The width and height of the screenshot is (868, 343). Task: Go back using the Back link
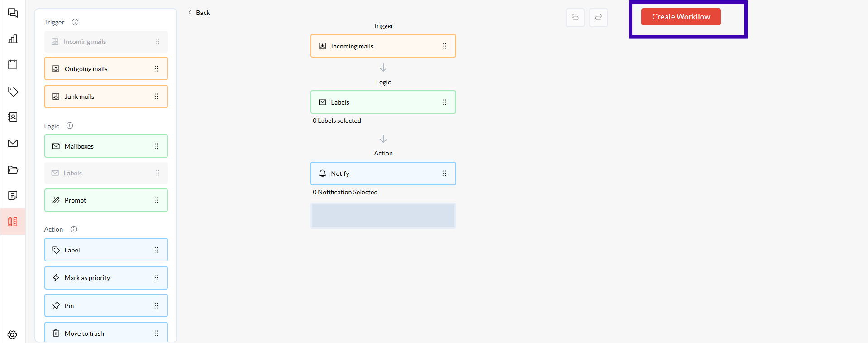coord(199,13)
